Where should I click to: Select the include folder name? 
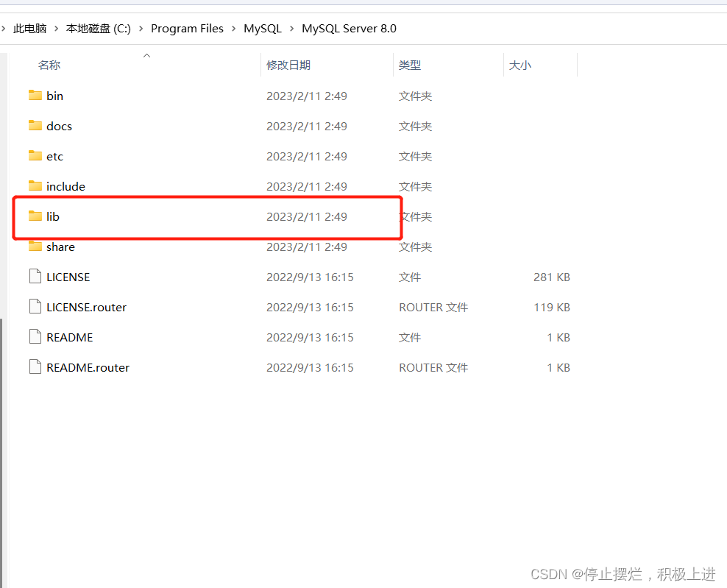[65, 186]
